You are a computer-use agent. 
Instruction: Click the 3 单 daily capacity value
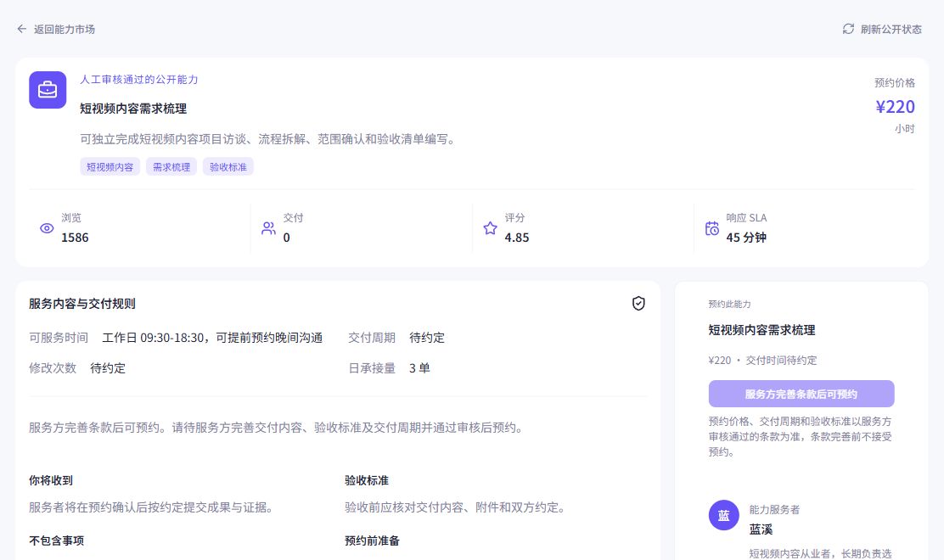[419, 368]
